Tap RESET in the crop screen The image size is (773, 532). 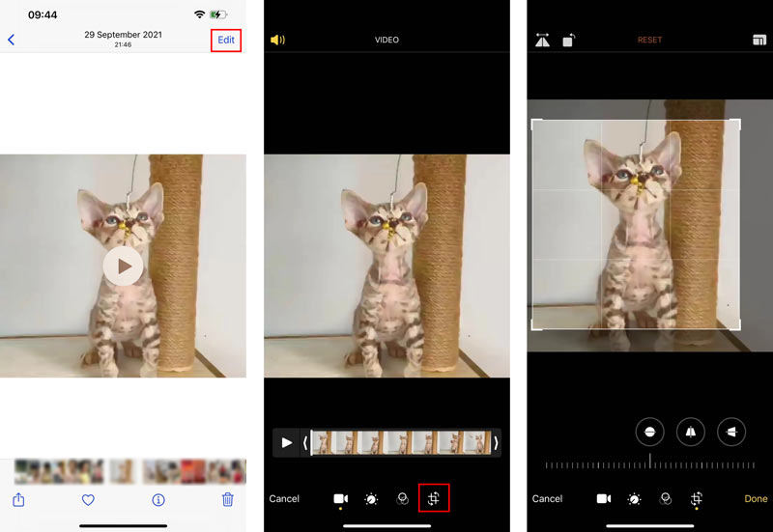pos(649,40)
